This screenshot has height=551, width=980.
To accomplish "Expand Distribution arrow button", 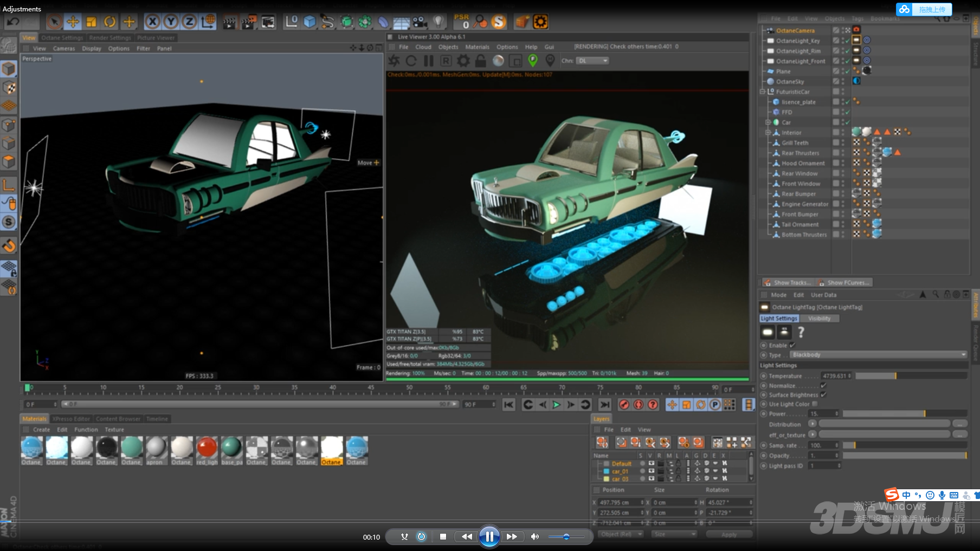I will point(812,424).
